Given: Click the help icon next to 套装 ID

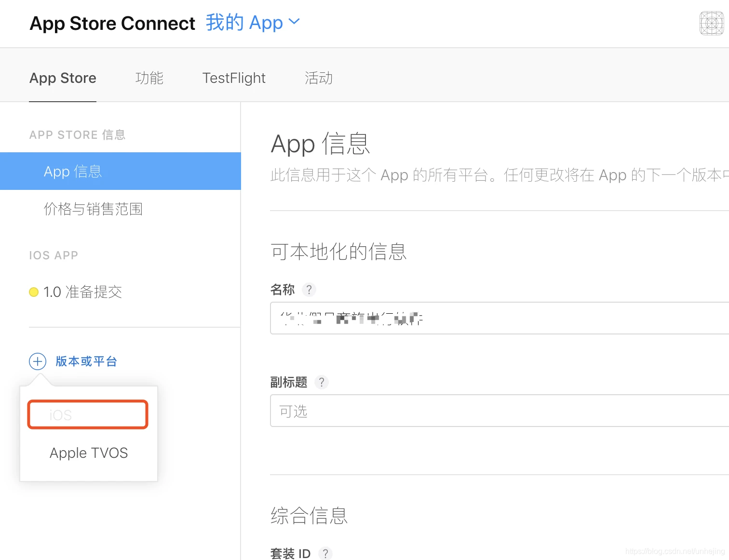Looking at the screenshot, I should click(x=325, y=554).
